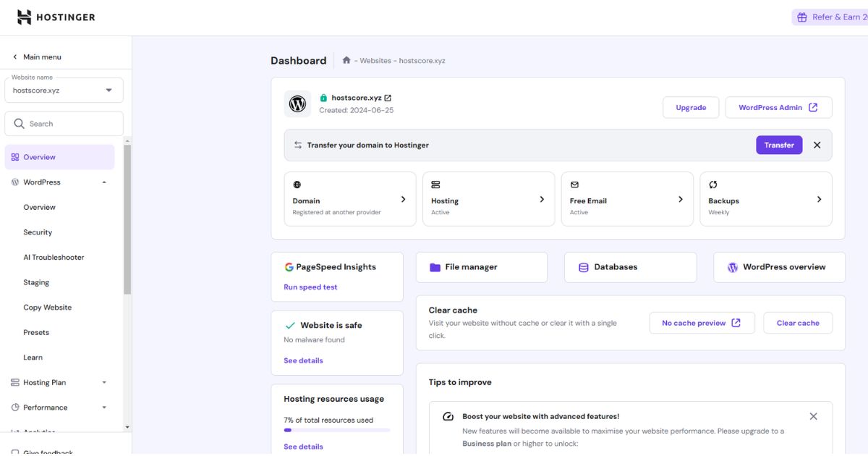Open the Security menu item

38,232
